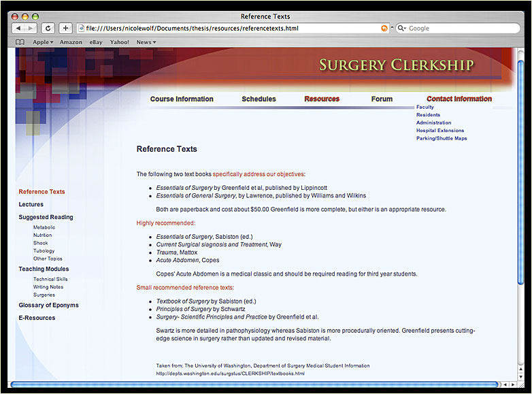
Task: Open the Google search magnifier menu
Action: click(x=401, y=28)
